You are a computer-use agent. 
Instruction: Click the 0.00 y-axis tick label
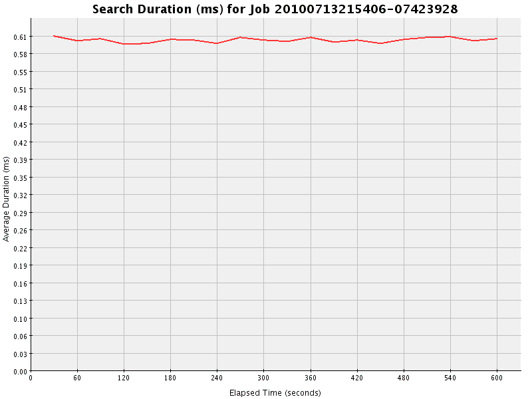point(20,372)
